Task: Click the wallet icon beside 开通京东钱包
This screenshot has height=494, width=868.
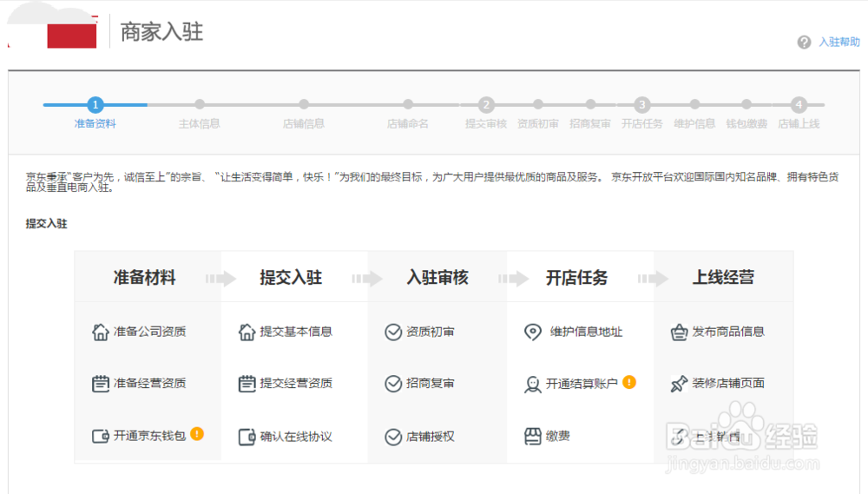Action: 100,436
